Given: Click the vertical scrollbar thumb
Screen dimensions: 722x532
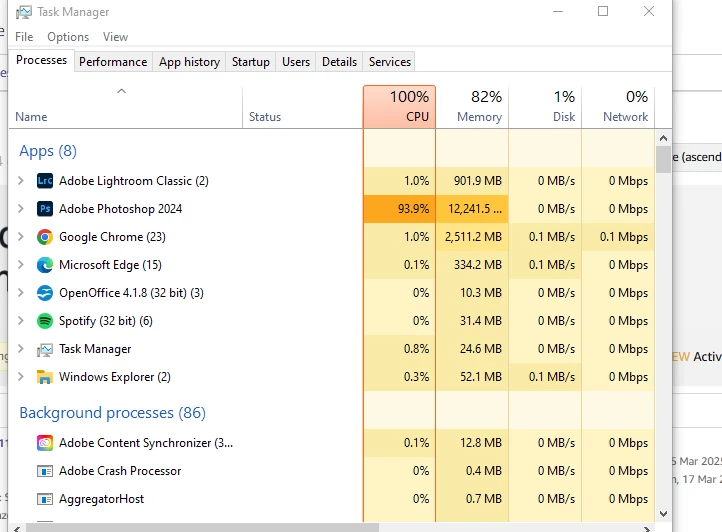Looking at the screenshot, I should (x=663, y=159).
